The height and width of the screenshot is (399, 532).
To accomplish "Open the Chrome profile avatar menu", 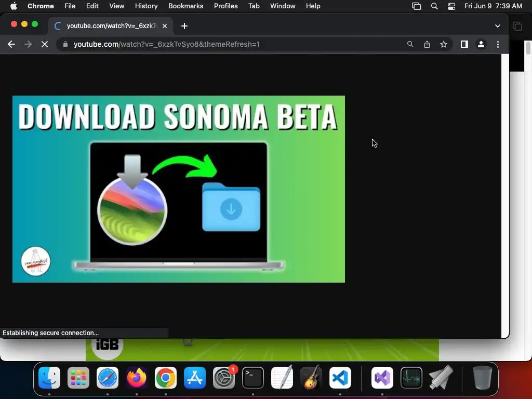I will 481,44.
